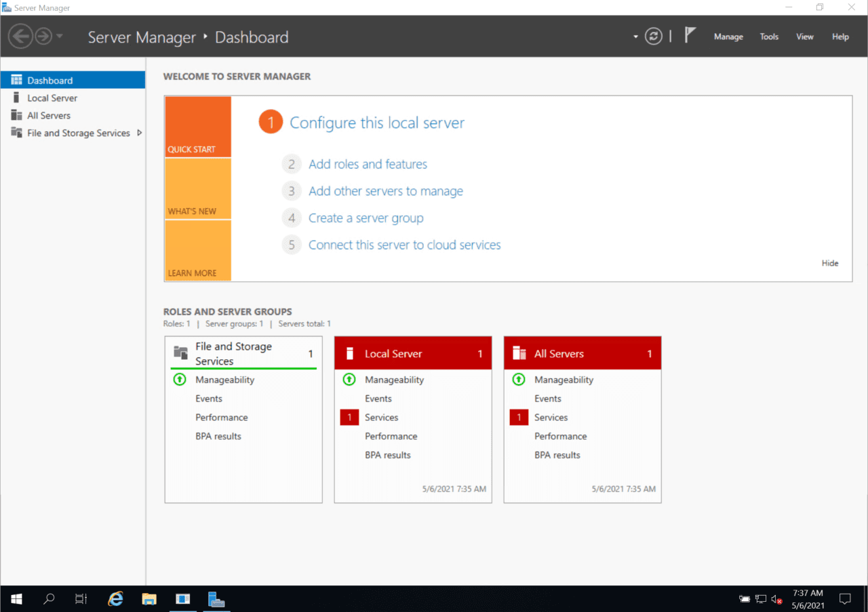Click Create a server group link
This screenshot has width=868, height=612.
(366, 218)
